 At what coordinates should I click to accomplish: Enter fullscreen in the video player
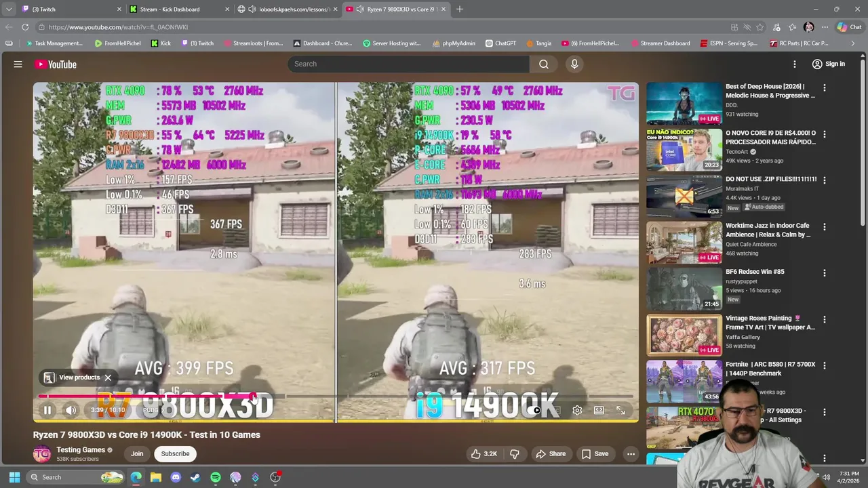pyautogui.click(x=620, y=410)
